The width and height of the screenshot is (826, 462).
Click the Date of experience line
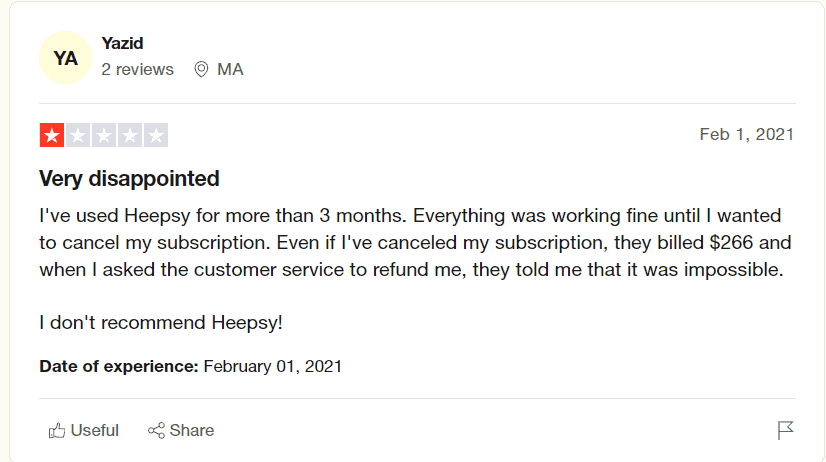191,366
